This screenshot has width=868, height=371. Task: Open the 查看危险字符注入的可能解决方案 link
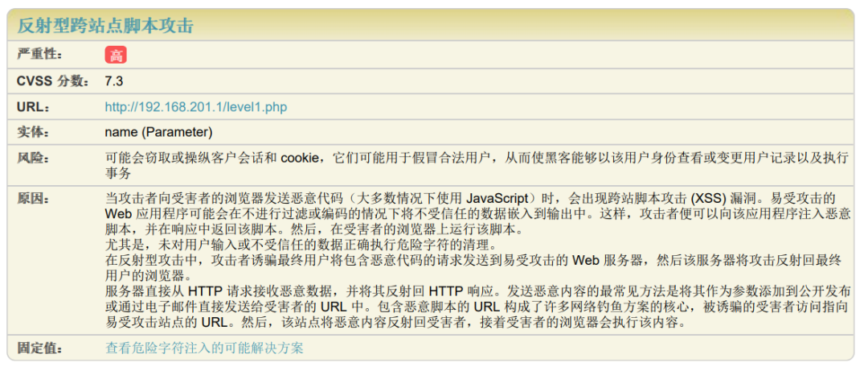(x=204, y=348)
